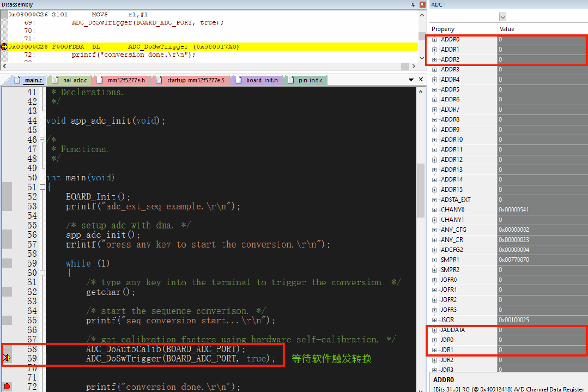This screenshot has height=392, width=588.
Task: Click the BOARD_Init() call on line 52
Action: click(98, 197)
